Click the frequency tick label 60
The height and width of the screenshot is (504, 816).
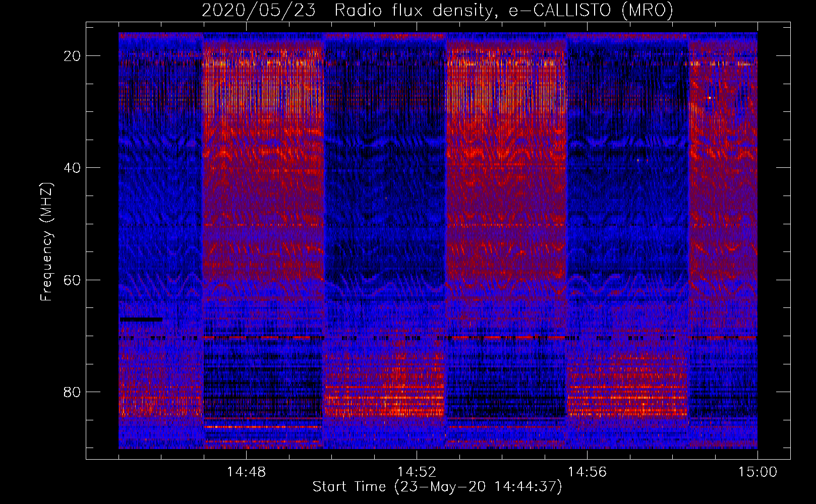(72, 280)
